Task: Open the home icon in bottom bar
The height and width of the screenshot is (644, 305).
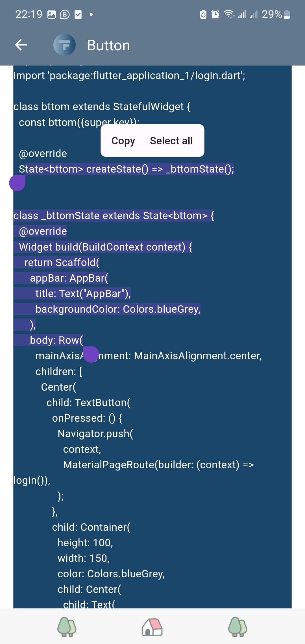Action: [x=152, y=626]
